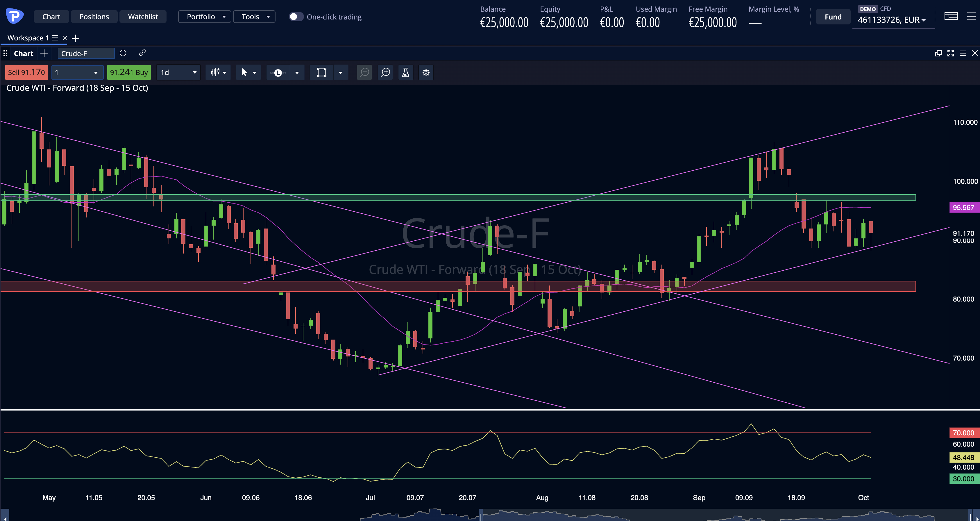Click the Crude-F symbol input field
980x521 pixels.
coord(86,53)
